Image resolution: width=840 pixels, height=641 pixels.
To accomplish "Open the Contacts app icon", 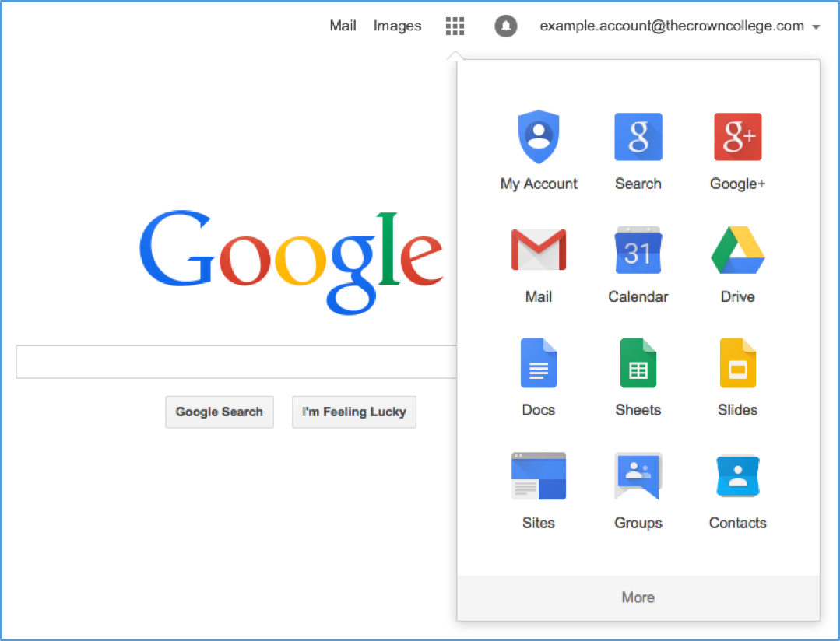I will pos(738,476).
